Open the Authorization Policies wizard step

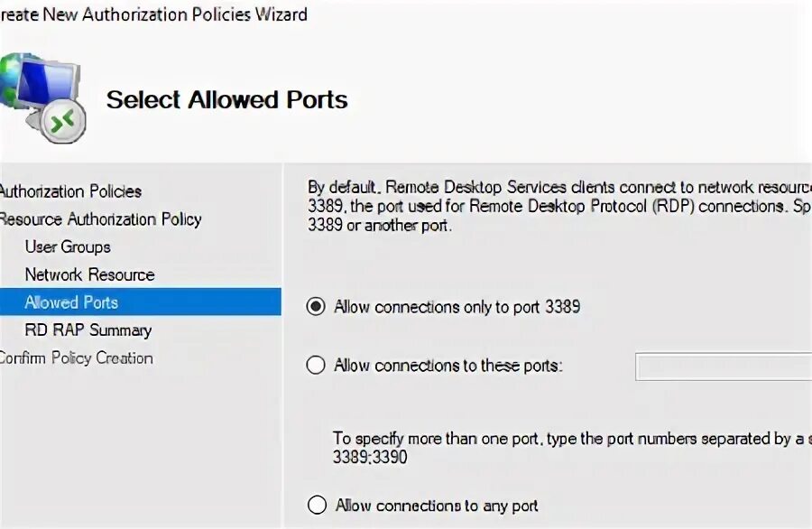70,191
